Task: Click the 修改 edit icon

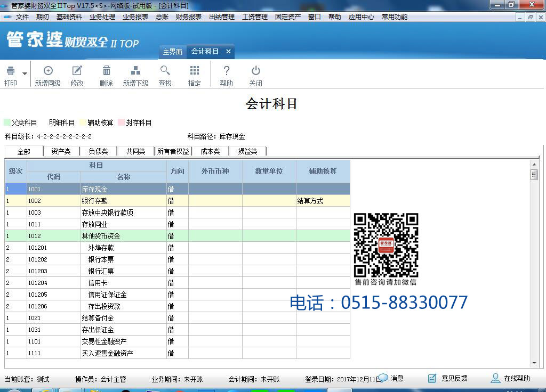Action: click(x=77, y=71)
